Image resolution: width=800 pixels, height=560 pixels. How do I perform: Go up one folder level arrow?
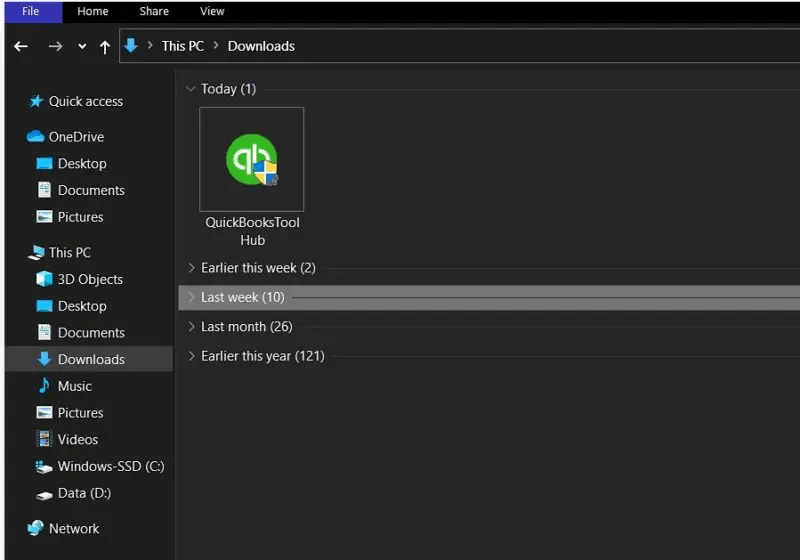tap(104, 46)
